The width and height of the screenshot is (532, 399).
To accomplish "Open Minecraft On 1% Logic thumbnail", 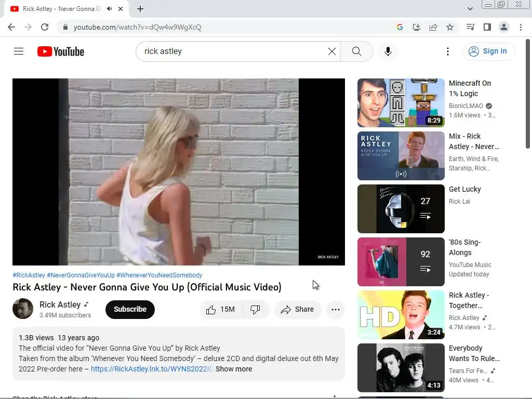I will 401,103.
